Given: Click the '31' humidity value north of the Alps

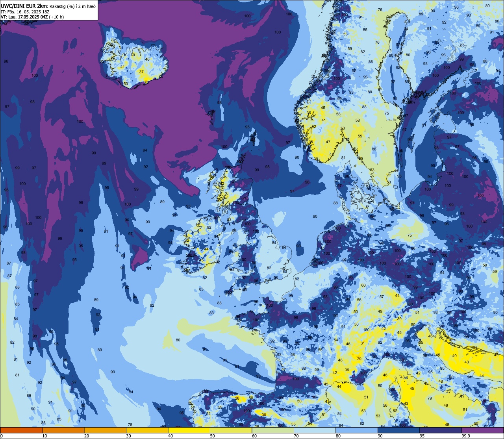Looking at the screenshot, I should [x=363, y=343].
